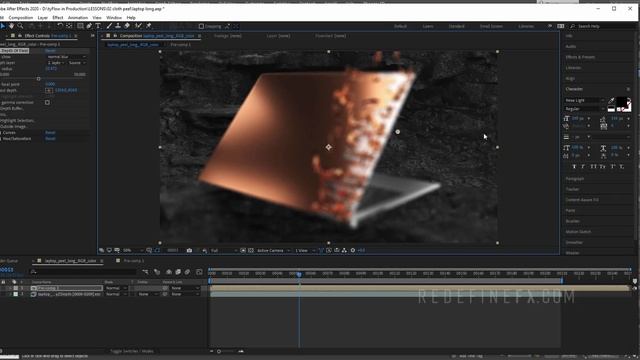Screen dimensions: 640x360
Task: Click the composition mini-flowchart icon in the timeline
Action: pyautogui.click(x=145, y=271)
